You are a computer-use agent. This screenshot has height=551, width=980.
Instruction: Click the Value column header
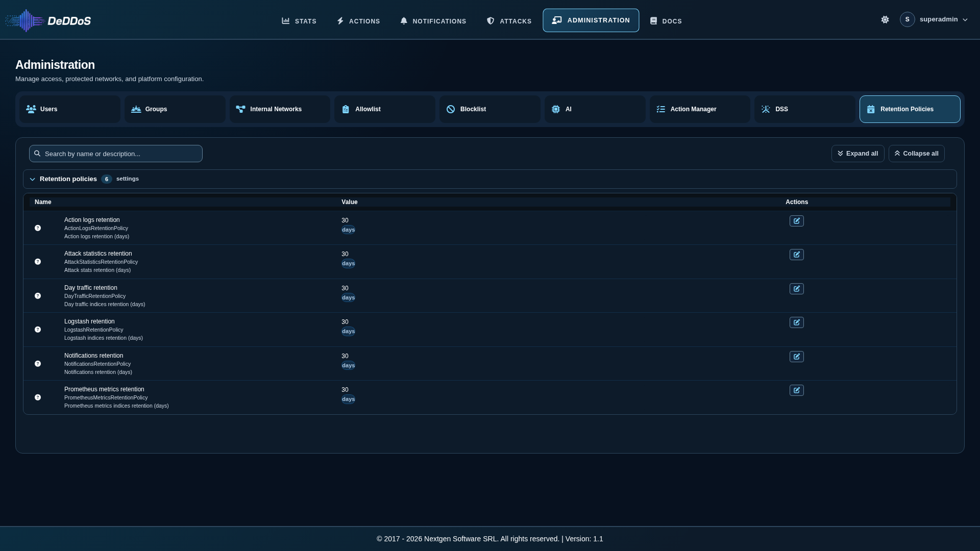coord(349,202)
